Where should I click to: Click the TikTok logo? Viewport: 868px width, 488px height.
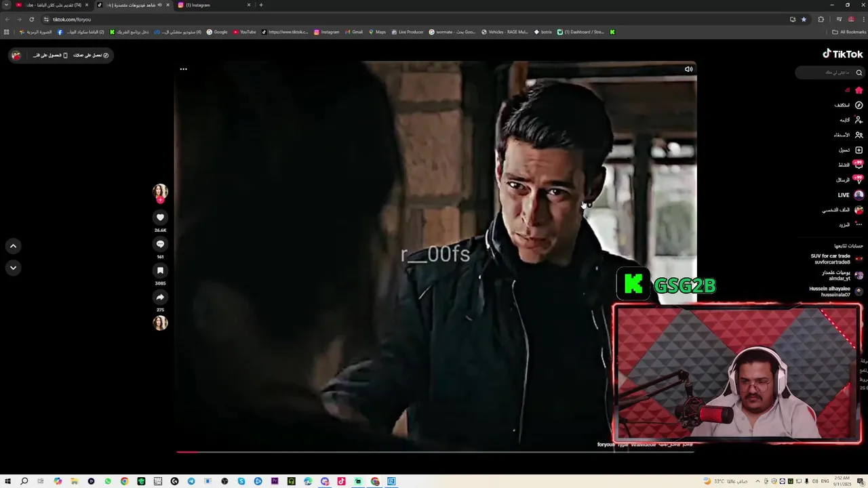(x=842, y=54)
